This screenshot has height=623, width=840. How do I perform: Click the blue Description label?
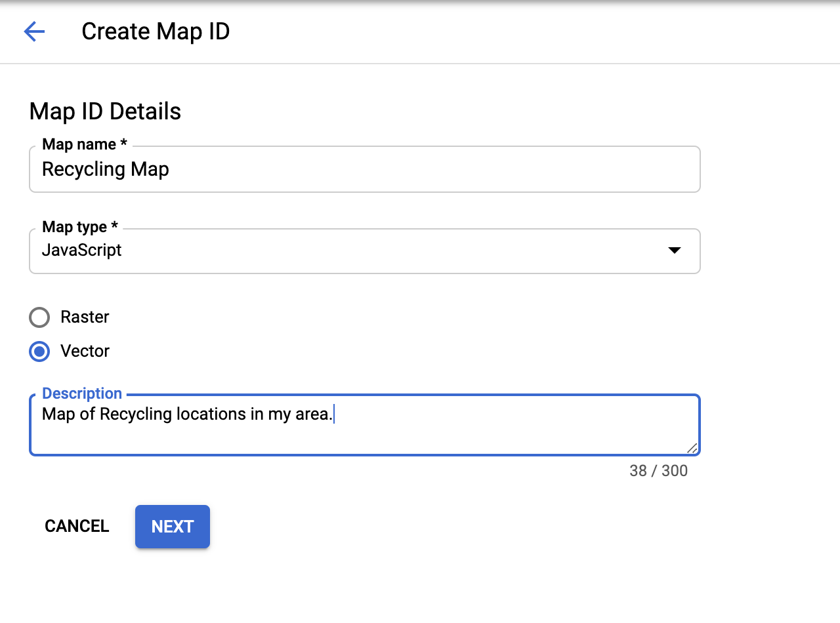pyautogui.click(x=82, y=393)
